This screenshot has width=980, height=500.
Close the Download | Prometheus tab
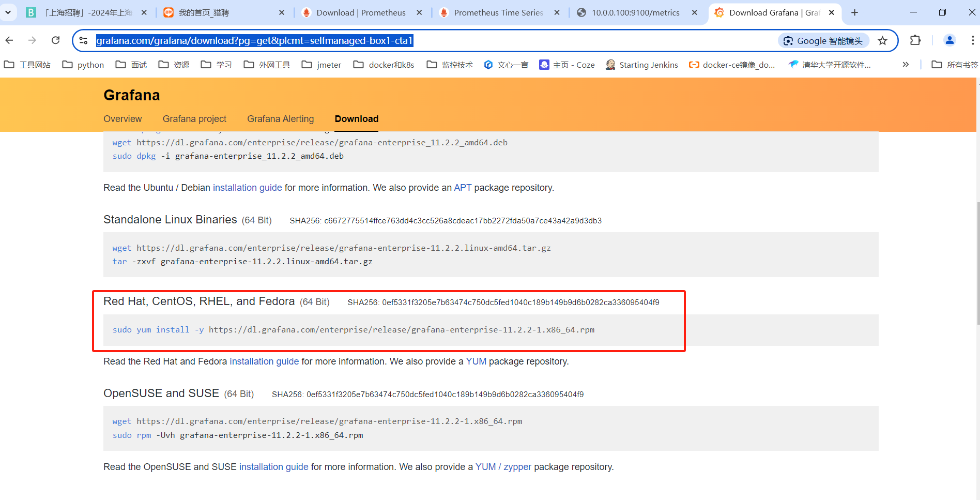[419, 12]
